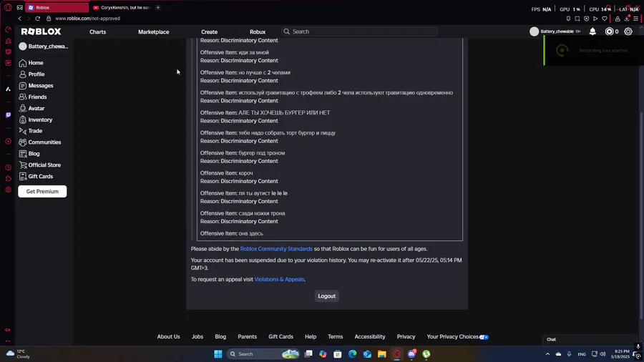Open Gift Cards in the sidebar
The image size is (644, 362).
click(x=36, y=177)
